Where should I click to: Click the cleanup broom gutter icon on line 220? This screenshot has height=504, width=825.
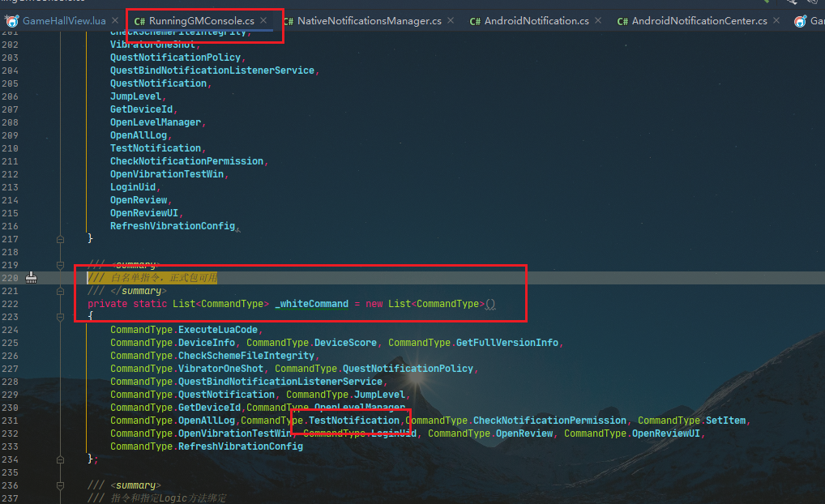(32, 277)
